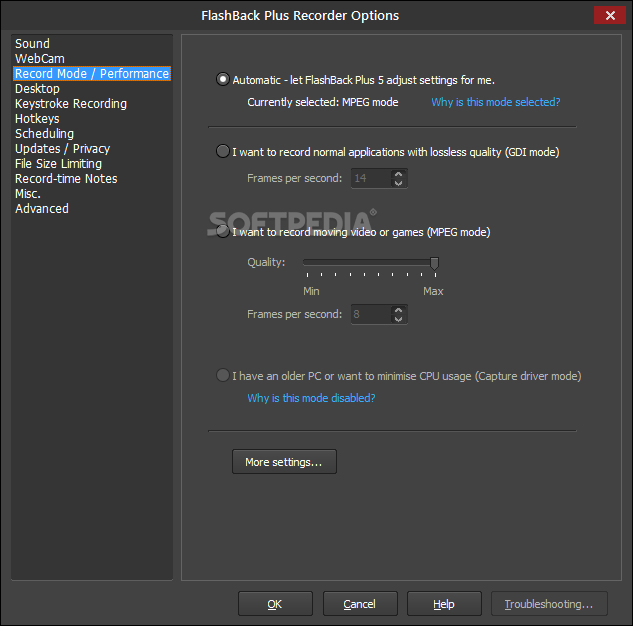The image size is (633, 626).
Task: Open More settings… dialog
Action: click(x=284, y=462)
